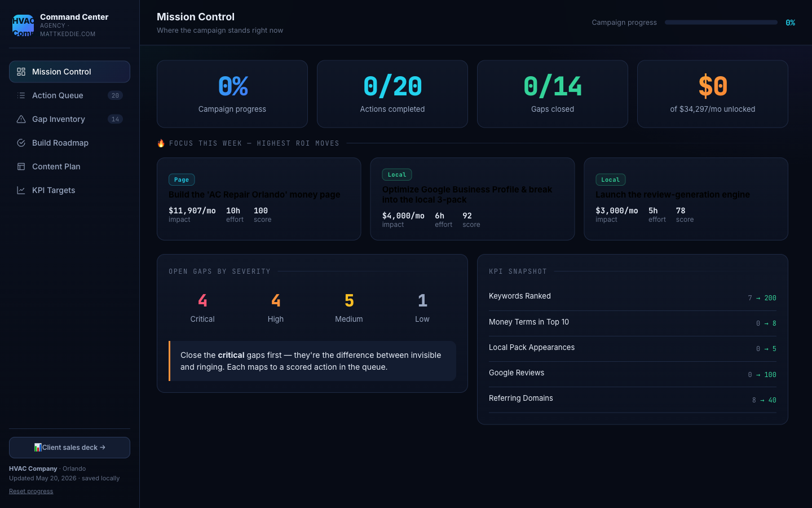Open Launch the review-generation engine card

(686, 199)
